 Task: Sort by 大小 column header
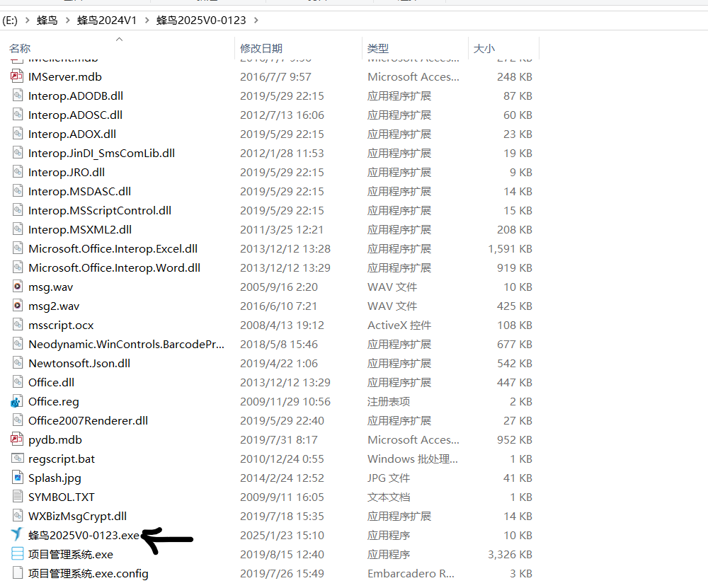[x=484, y=48]
